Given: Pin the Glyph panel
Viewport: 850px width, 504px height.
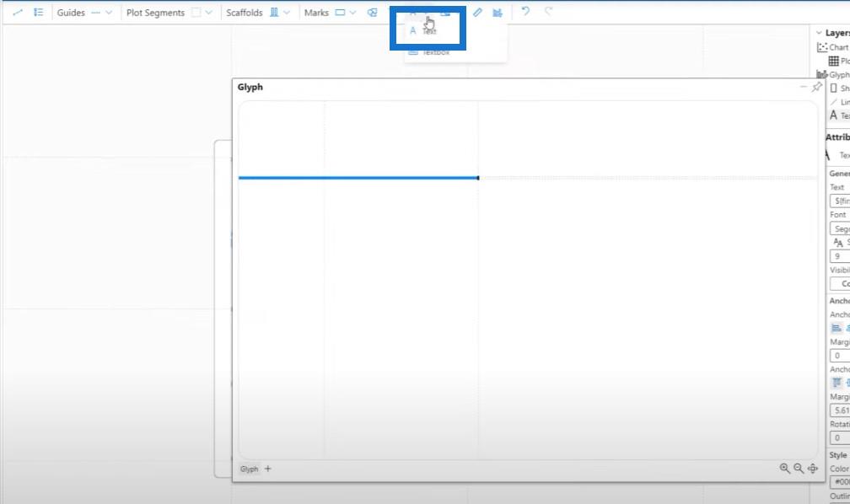Looking at the screenshot, I should (816, 87).
